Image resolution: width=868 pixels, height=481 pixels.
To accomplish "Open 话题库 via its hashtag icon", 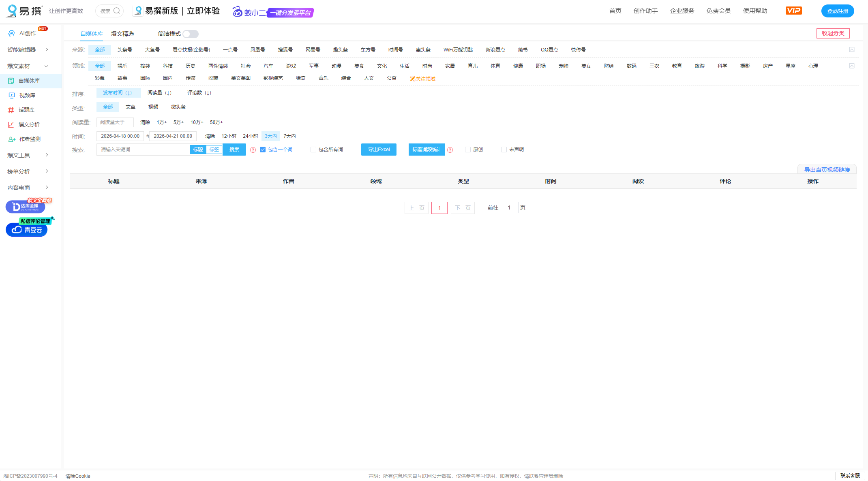I will [x=11, y=109].
